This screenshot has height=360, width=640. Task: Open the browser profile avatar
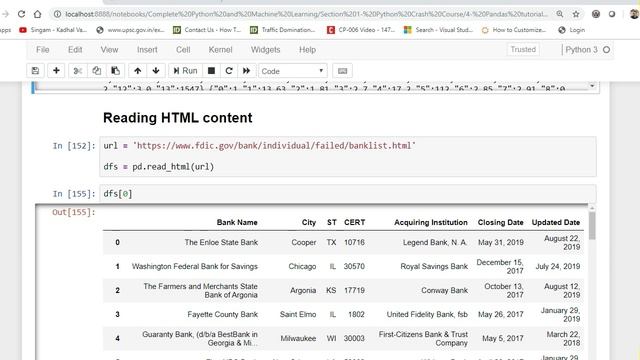point(634,14)
